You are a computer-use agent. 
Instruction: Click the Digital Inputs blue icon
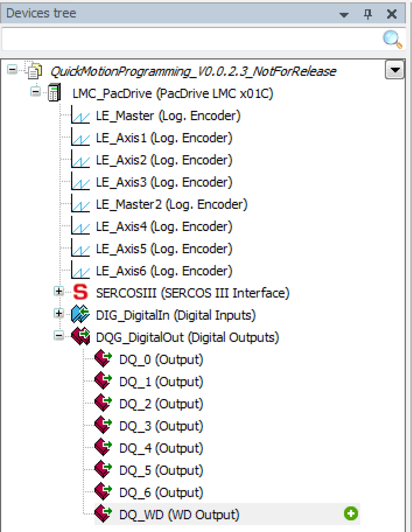(x=80, y=314)
